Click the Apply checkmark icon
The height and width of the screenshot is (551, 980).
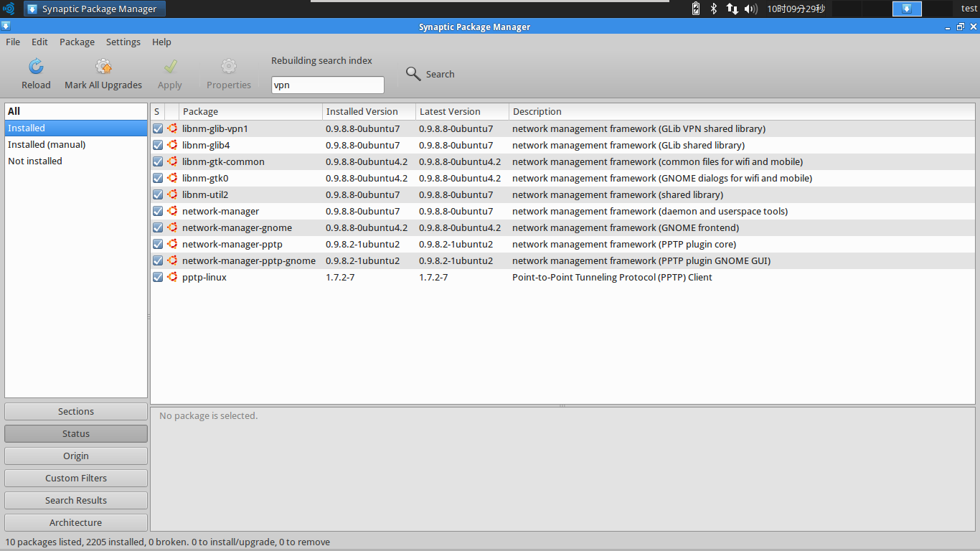170,67
